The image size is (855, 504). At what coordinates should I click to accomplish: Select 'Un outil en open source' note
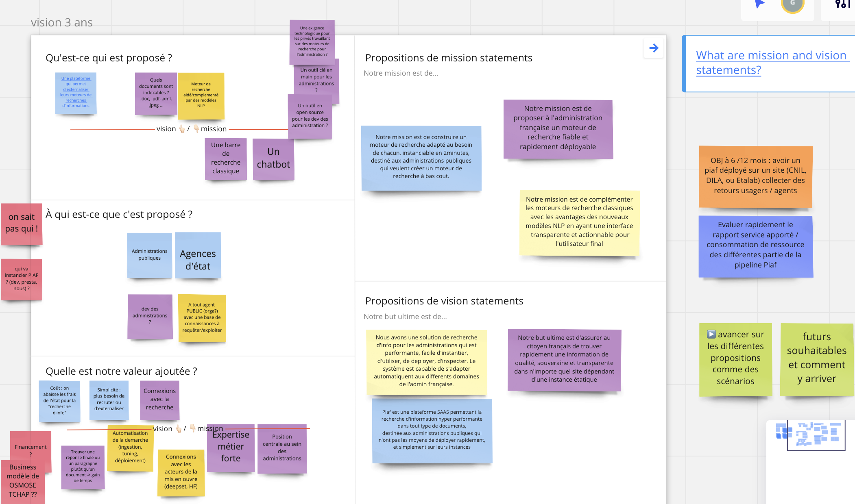(x=310, y=116)
